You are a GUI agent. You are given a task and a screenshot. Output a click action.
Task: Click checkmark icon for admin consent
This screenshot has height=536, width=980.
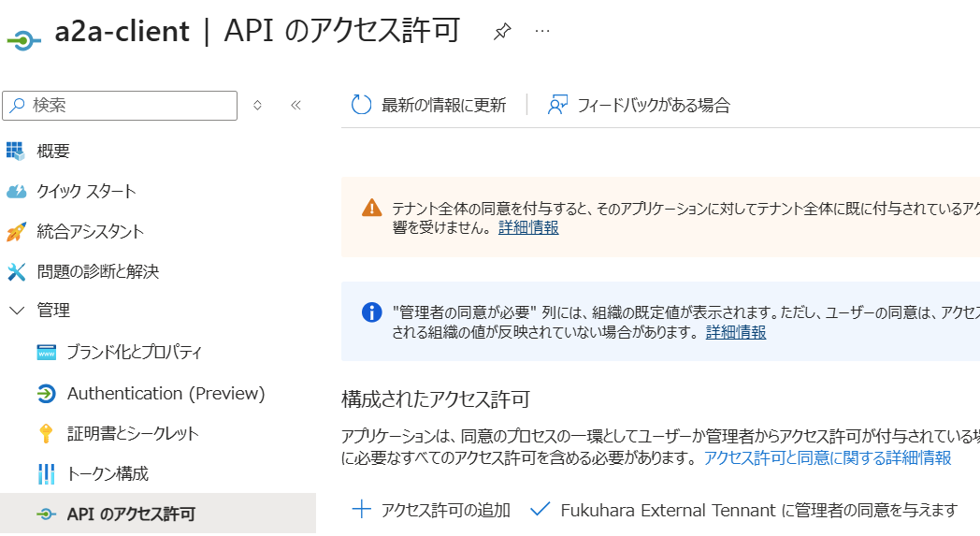pyautogui.click(x=540, y=509)
